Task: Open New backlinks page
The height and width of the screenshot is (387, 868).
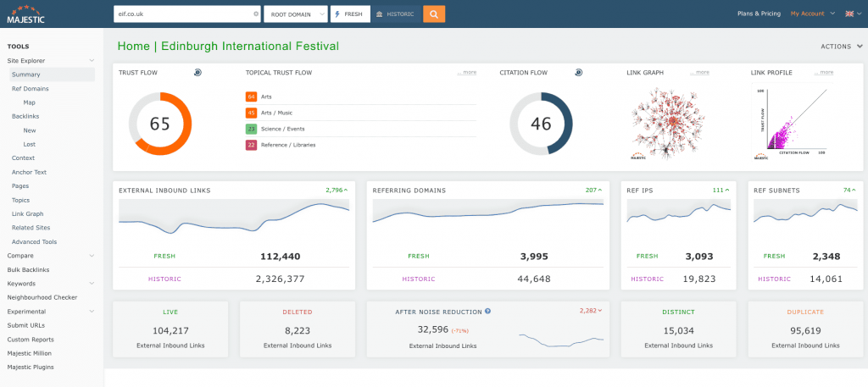Action: coord(30,130)
